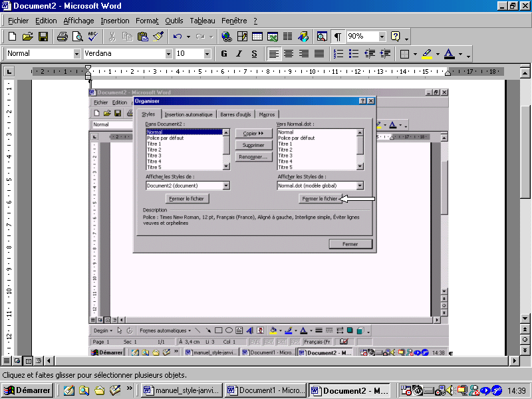
Task: Click the Démarrer start button
Action: [27, 390]
